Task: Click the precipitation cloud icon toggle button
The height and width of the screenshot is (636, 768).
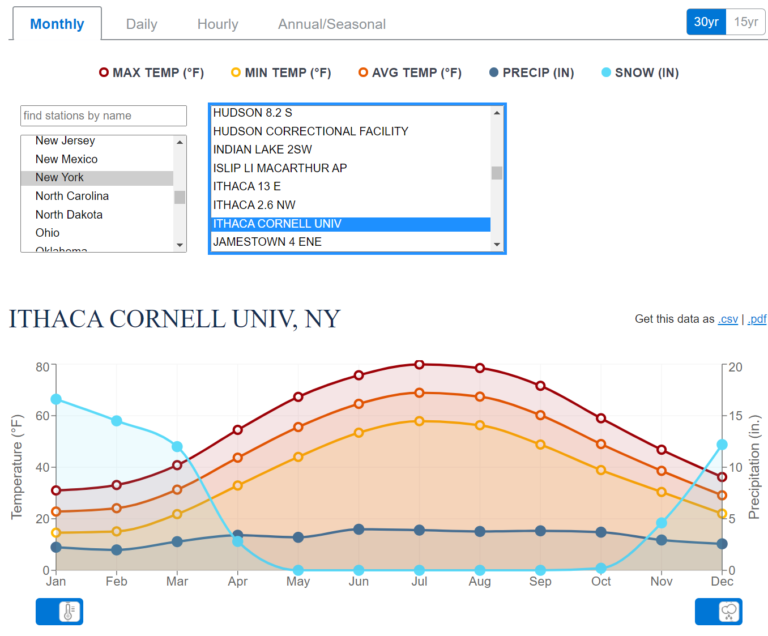Action: tap(718, 612)
